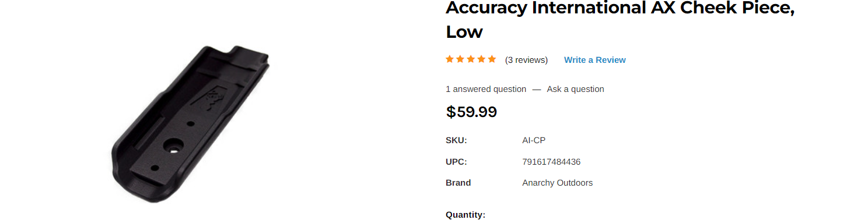Image resolution: width=868 pixels, height=220 pixels.
Task: Click the fourth orange rating star
Action: (x=481, y=59)
